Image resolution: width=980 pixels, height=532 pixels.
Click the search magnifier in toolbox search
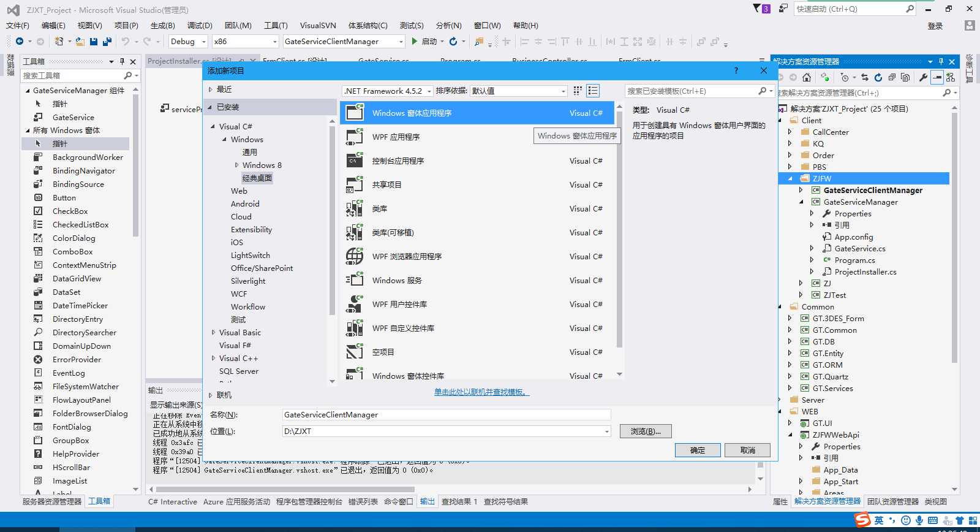(x=127, y=75)
